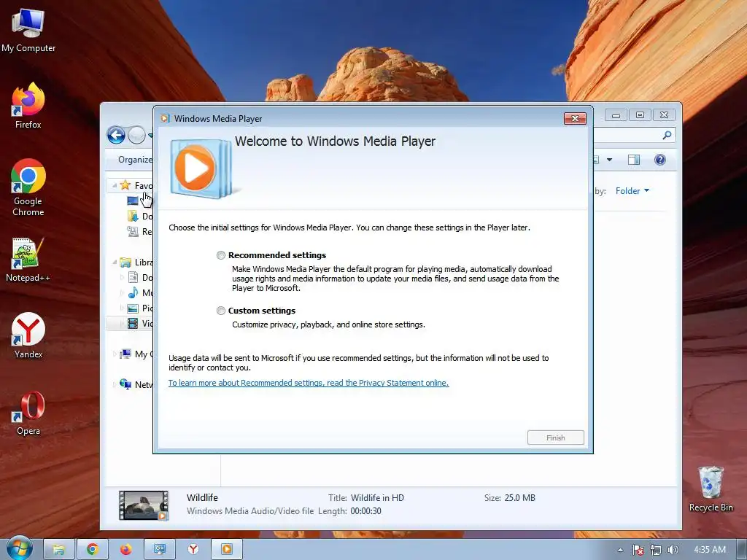Click the 25.0 MB size value
Image resolution: width=747 pixels, height=560 pixels.
coord(519,497)
